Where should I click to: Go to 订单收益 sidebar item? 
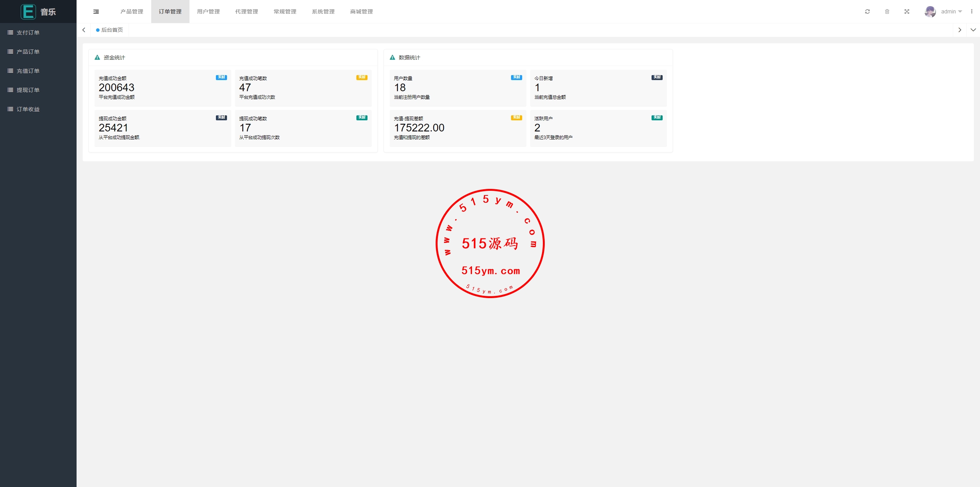point(28,109)
